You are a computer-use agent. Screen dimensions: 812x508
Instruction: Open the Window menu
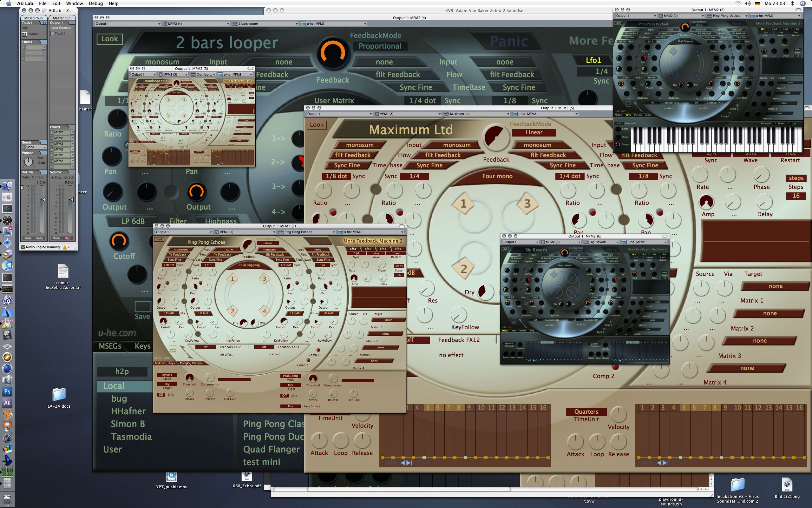pos(75,3)
